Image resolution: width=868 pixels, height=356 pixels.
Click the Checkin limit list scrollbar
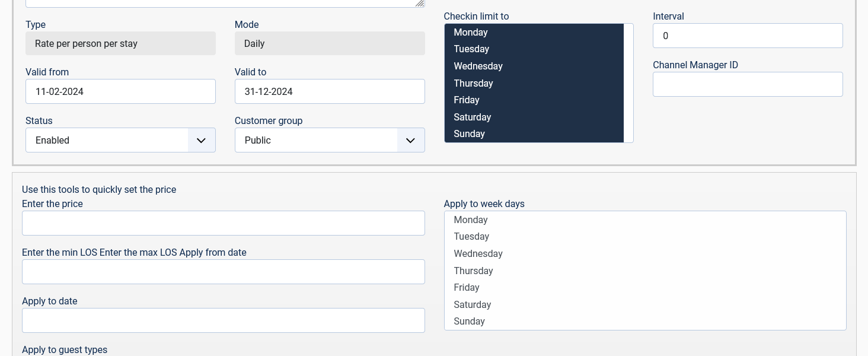(628, 83)
